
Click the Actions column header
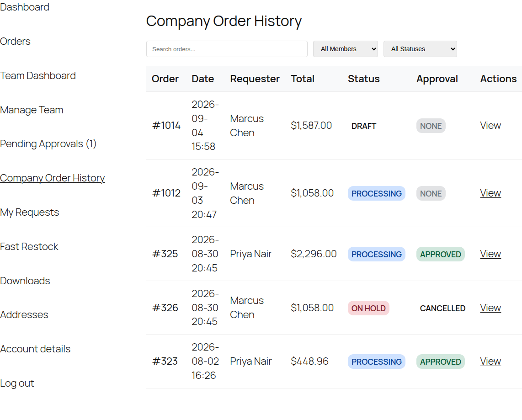click(498, 79)
